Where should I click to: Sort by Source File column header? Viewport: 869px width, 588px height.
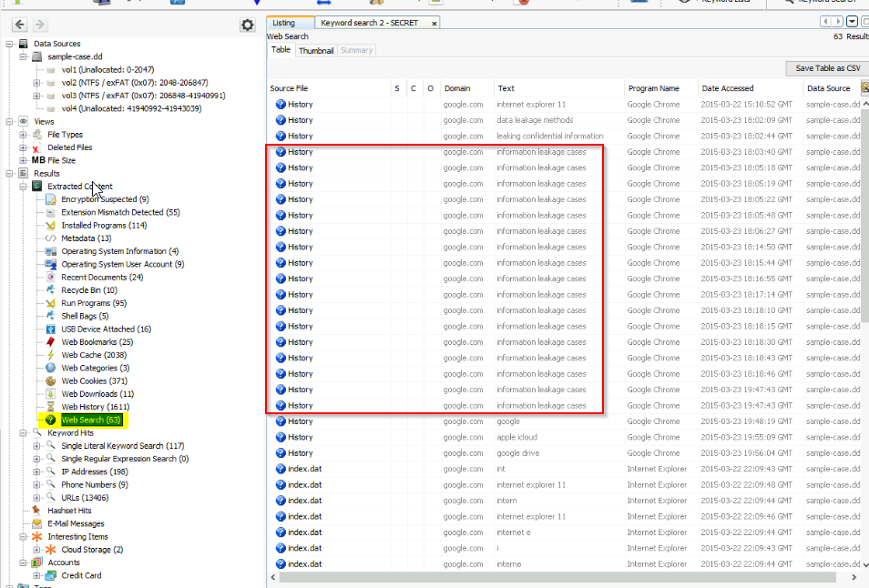tap(329, 88)
